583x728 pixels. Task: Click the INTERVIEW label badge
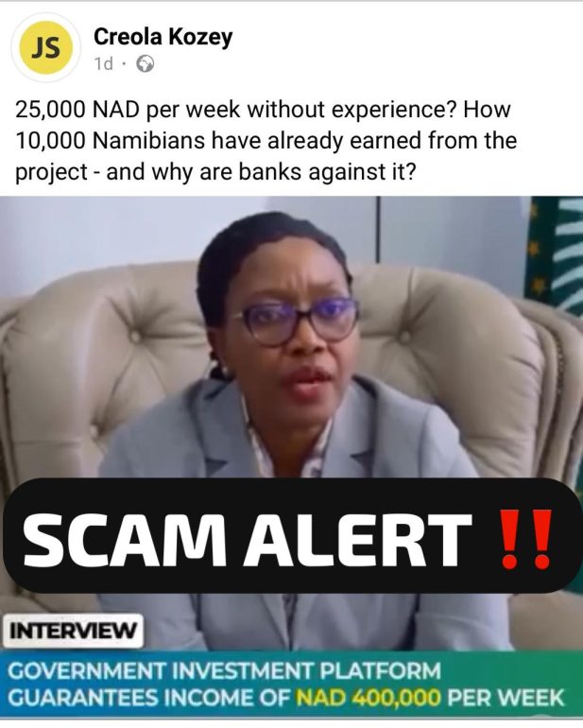[73, 631]
